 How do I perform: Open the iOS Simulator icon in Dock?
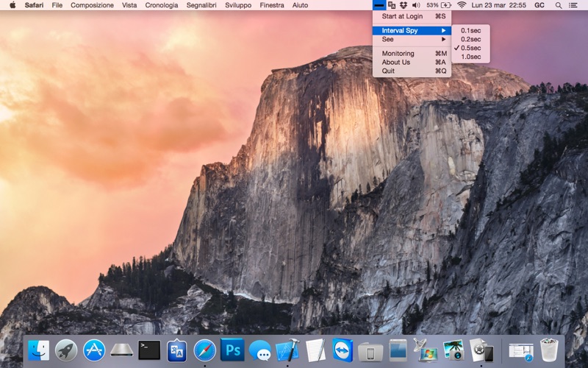click(398, 350)
